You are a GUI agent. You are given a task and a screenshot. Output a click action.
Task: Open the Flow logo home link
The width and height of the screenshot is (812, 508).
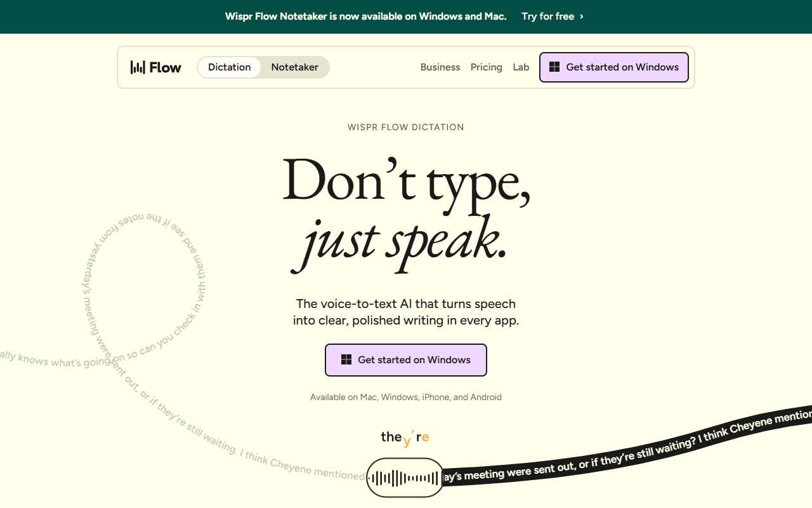click(x=156, y=67)
